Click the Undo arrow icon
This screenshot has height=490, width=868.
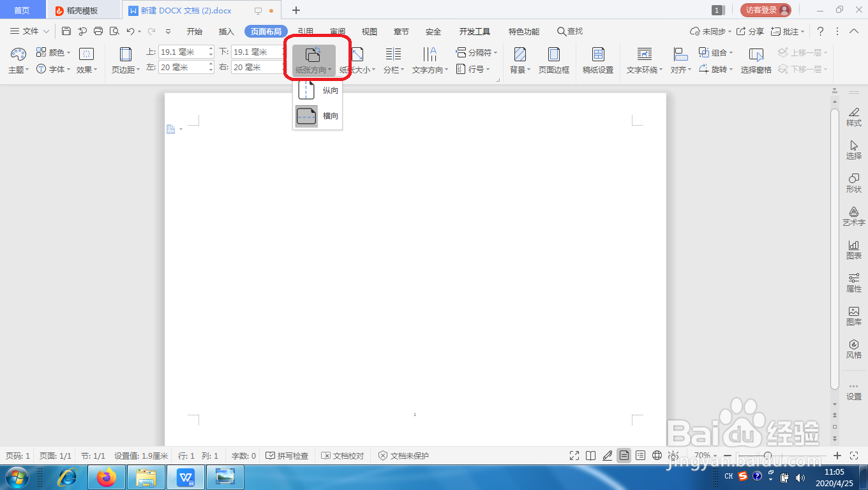130,31
